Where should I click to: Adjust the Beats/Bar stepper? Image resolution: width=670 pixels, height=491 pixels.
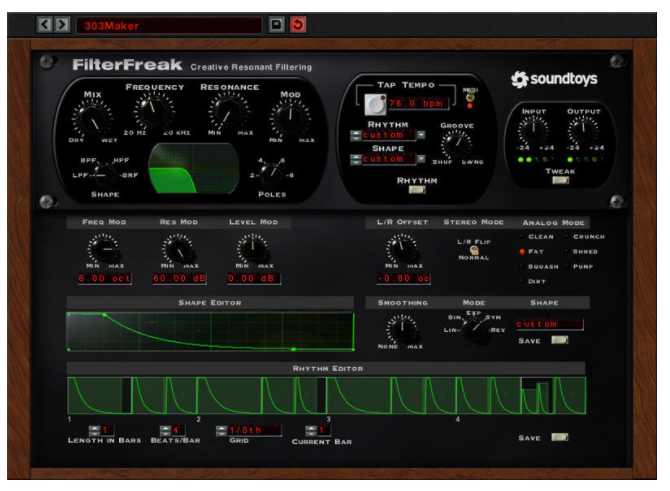[x=165, y=430]
